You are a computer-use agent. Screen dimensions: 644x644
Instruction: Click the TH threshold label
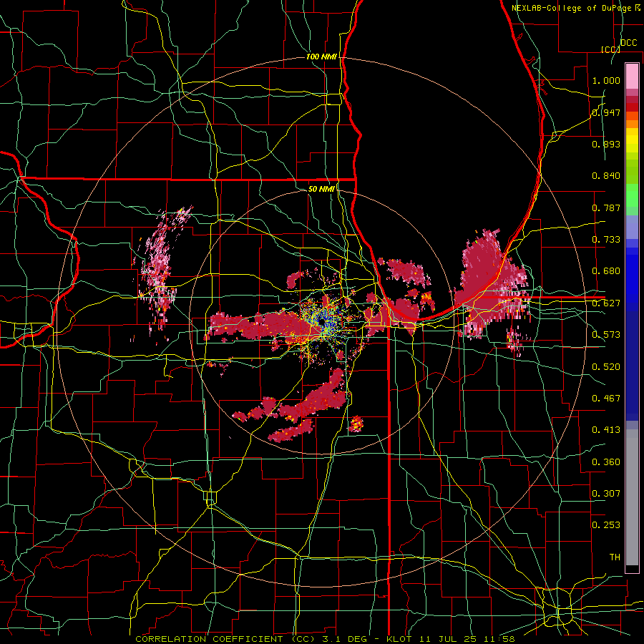point(615,557)
